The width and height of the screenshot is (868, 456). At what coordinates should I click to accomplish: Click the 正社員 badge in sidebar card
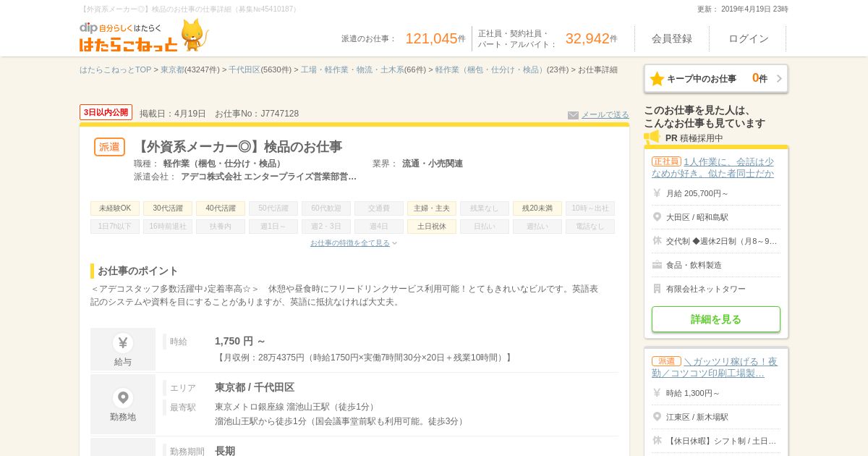666,161
